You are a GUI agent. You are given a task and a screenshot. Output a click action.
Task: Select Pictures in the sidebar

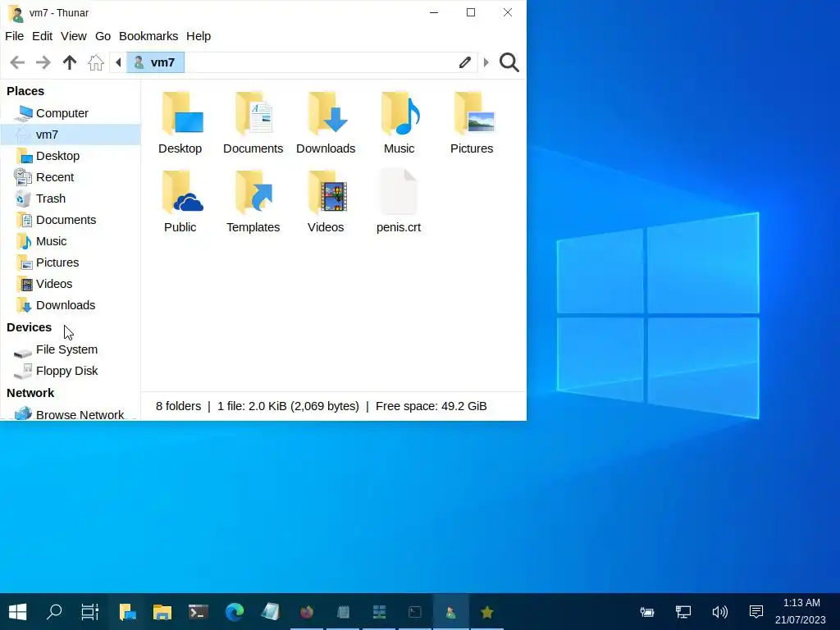coord(71,262)
